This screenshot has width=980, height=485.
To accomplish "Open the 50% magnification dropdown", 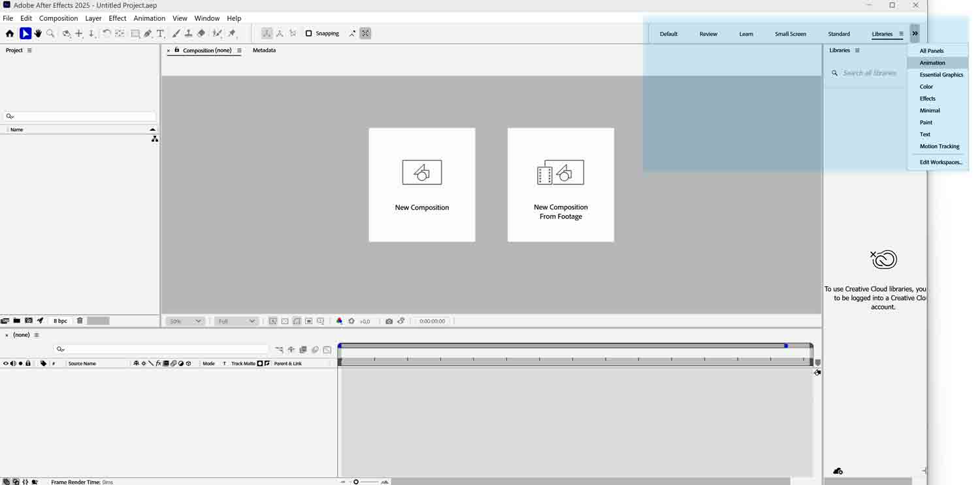I will coord(186,321).
